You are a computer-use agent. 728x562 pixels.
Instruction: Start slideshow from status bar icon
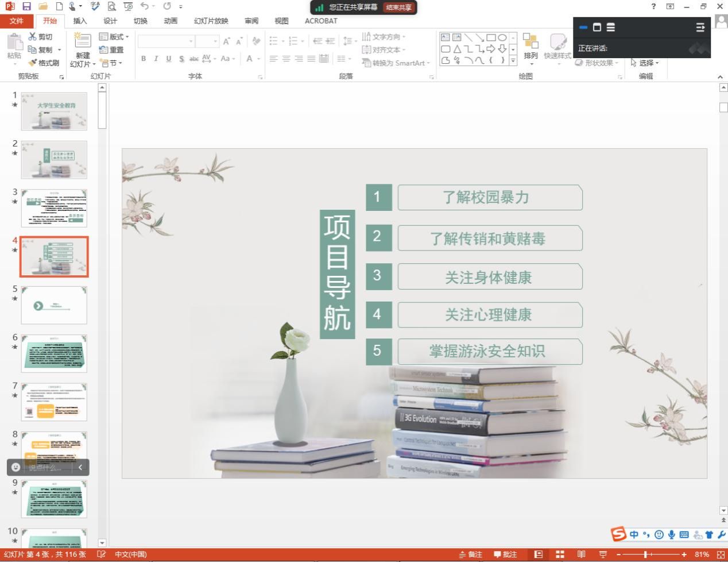(603, 555)
